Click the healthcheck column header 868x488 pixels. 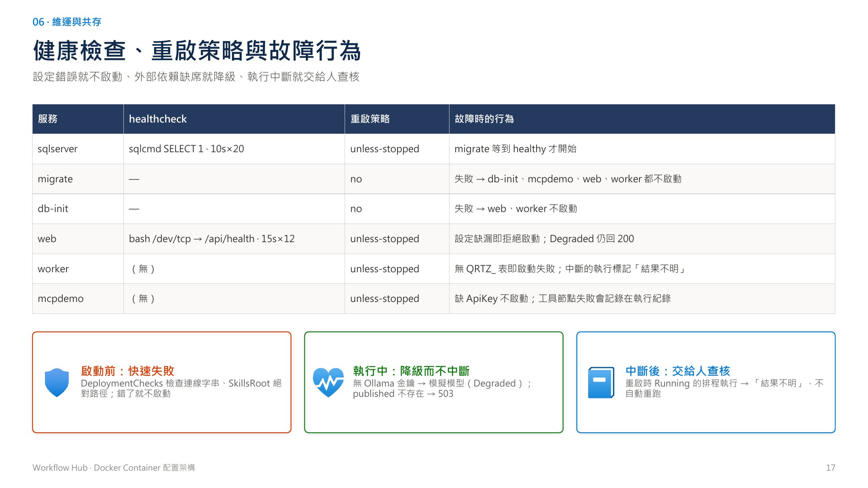click(234, 119)
